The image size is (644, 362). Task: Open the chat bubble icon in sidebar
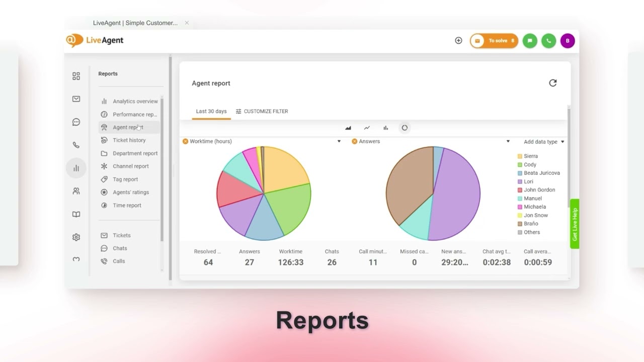[76, 122]
